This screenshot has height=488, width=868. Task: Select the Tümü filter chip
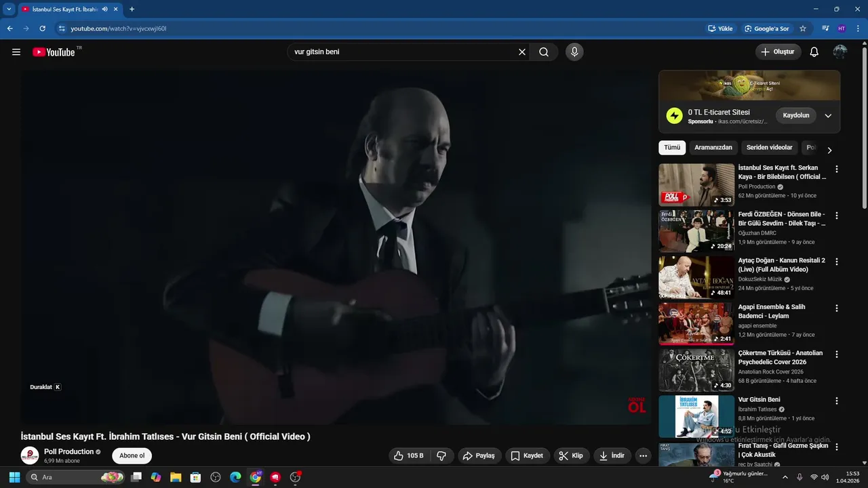click(x=672, y=148)
